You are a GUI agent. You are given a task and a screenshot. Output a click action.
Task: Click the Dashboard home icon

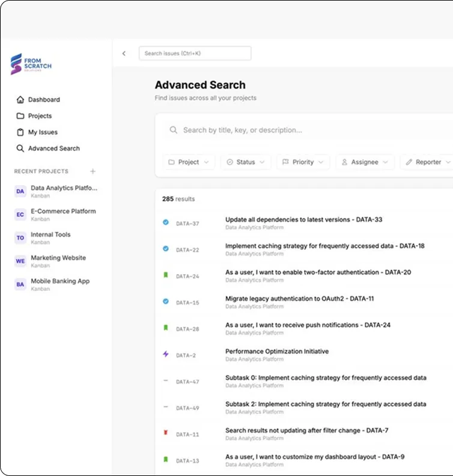(20, 100)
